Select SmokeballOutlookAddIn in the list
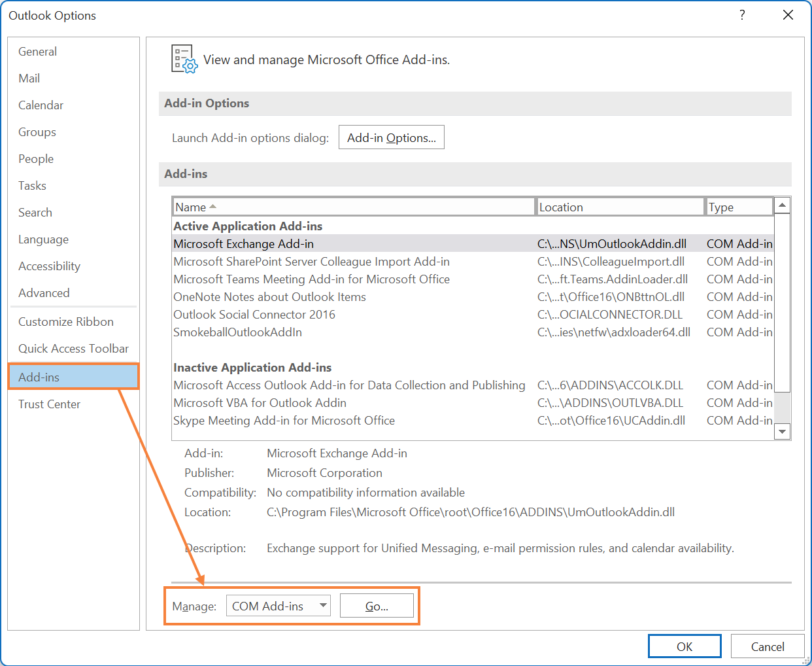812x666 pixels. pos(237,332)
